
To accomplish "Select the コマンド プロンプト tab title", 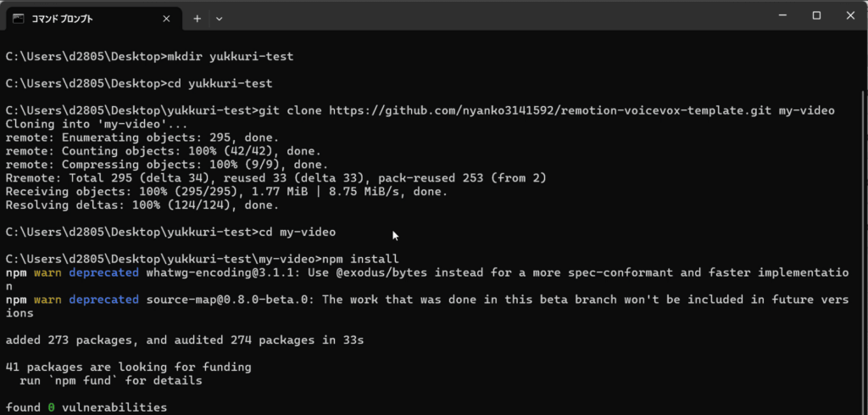I will point(64,18).
